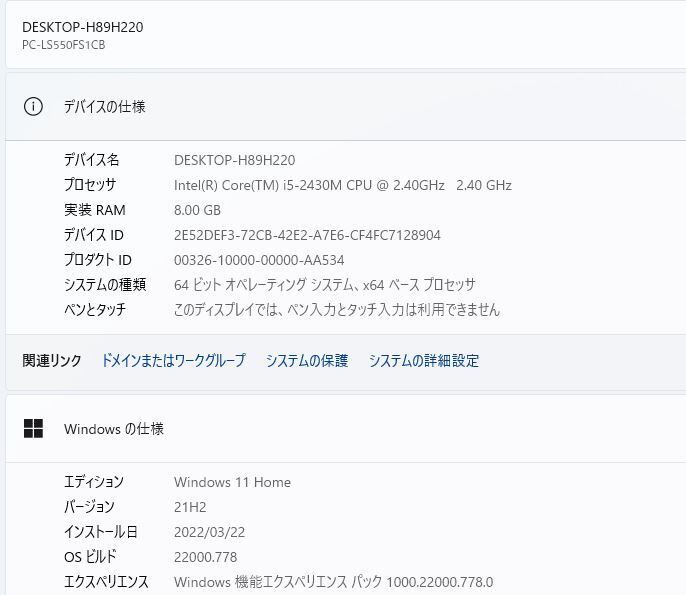
Task: Click the エディション label
Action: 94,482
